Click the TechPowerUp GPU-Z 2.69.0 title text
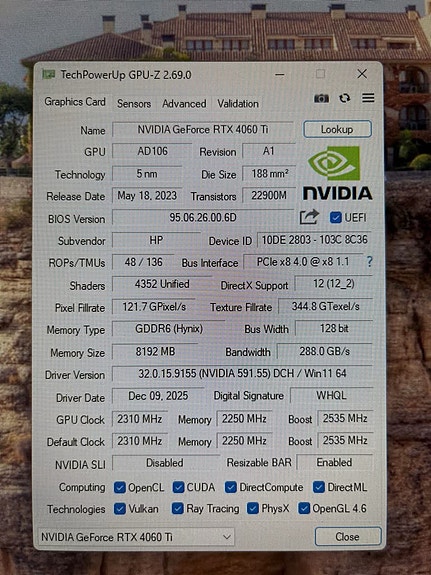431x575 pixels. [x=126, y=75]
